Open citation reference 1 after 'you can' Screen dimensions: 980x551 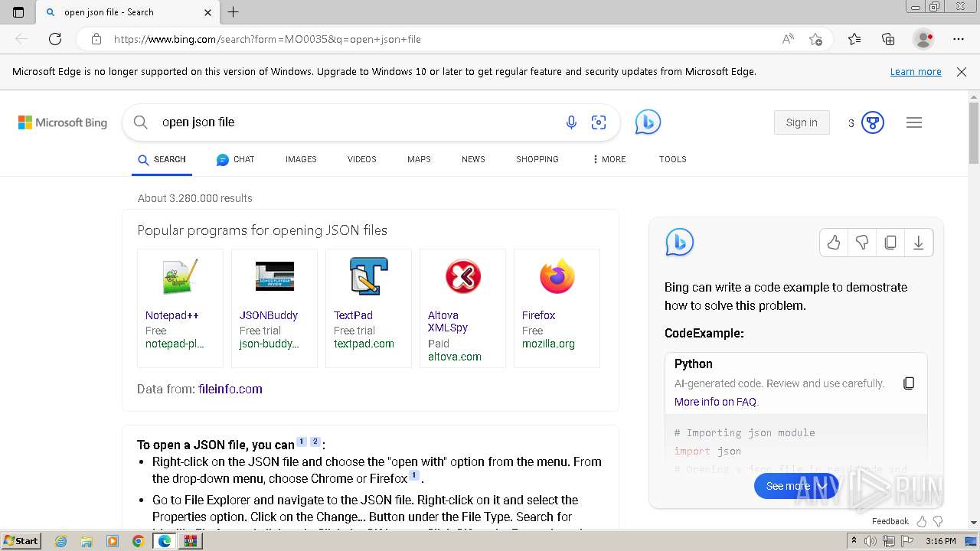pyautogui.click(x=302, y=442)
